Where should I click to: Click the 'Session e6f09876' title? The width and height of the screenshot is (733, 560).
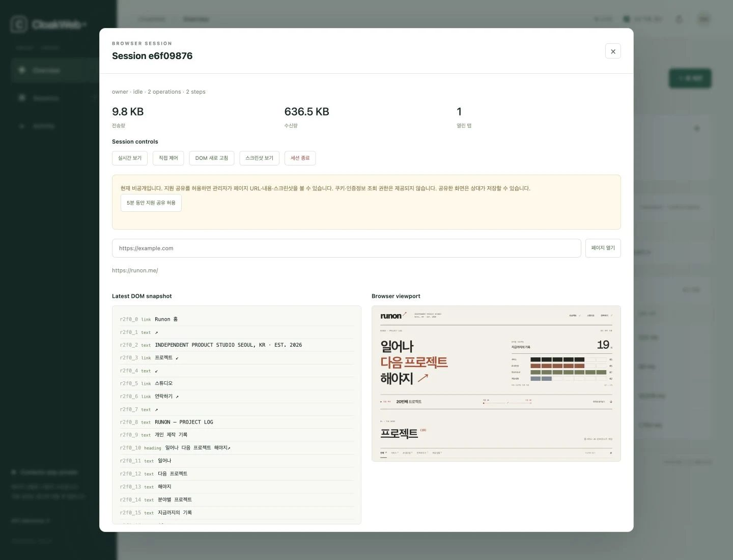pos(152,56)
